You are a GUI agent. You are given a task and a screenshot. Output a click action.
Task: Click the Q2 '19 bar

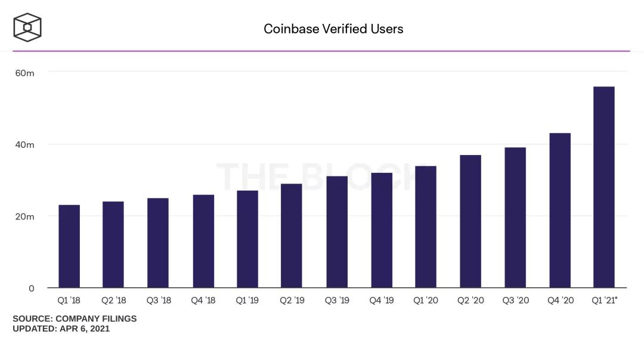pos(292,235)
